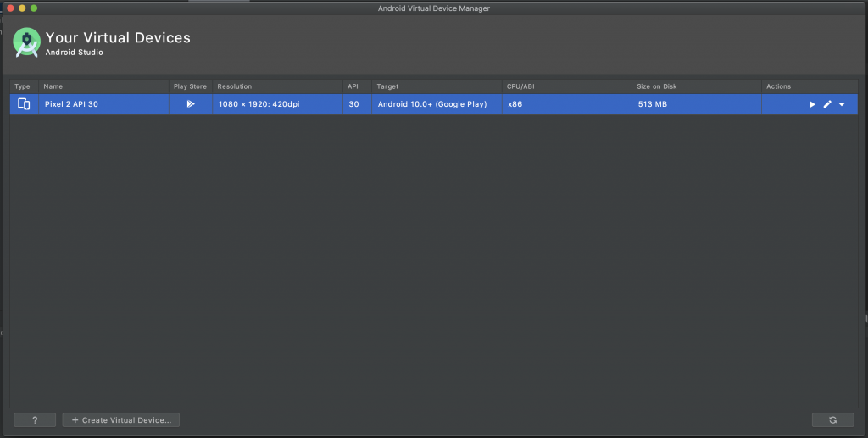Select the Pixel 2 API 30 name cell
Image resolution: width=868 pixels, height=438 pixels.
tap(103, 104)
